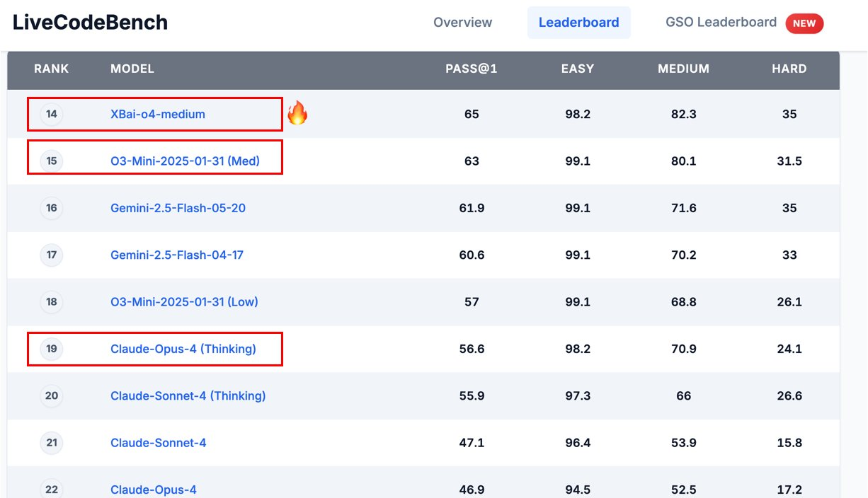Click Hard score 26.6 for Claude-Sonnet-4 (Thinking)

789,396
